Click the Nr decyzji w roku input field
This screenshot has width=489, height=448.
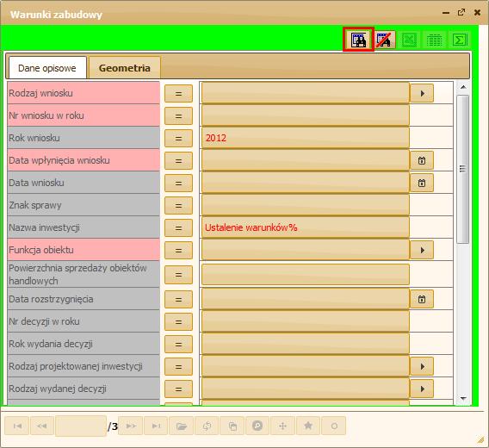pyautogui.click(x=306, y=321)
